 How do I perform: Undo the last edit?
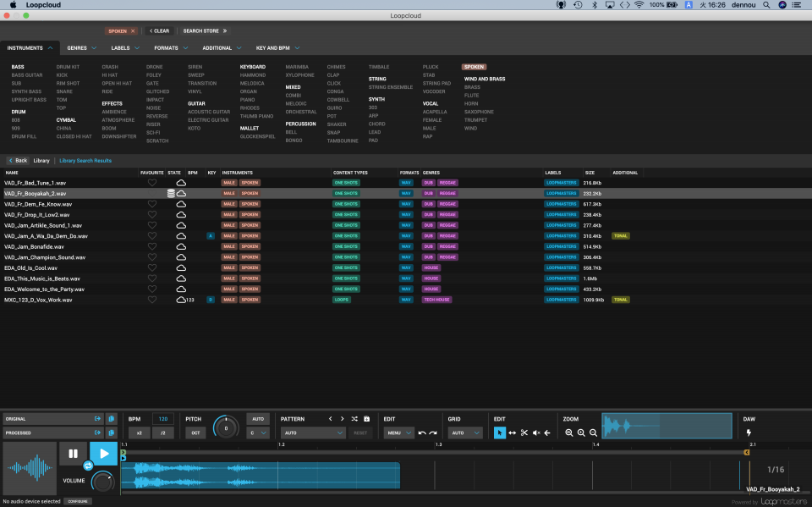(422, 433)
